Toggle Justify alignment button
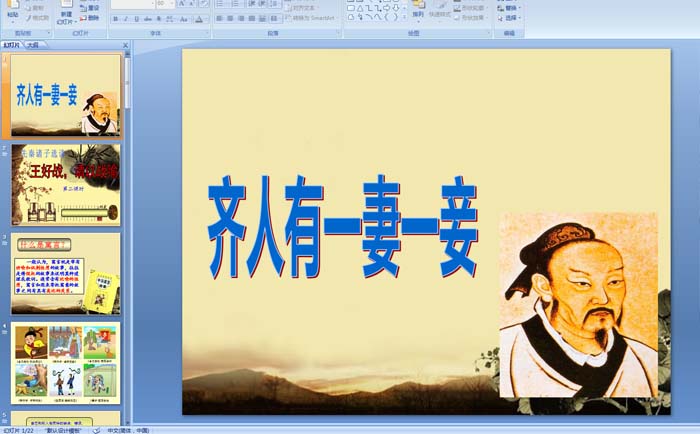Viewport: 700px width, 434px height. [x=252, y=18]
